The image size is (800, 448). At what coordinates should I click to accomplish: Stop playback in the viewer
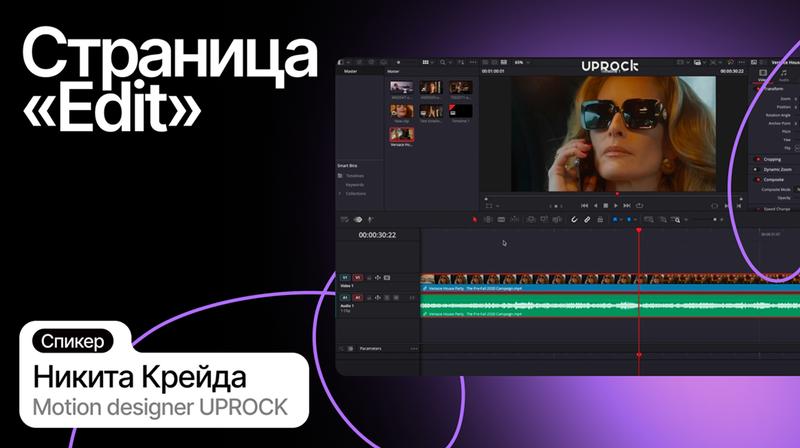pyautogui.click(x=606, y=206)
